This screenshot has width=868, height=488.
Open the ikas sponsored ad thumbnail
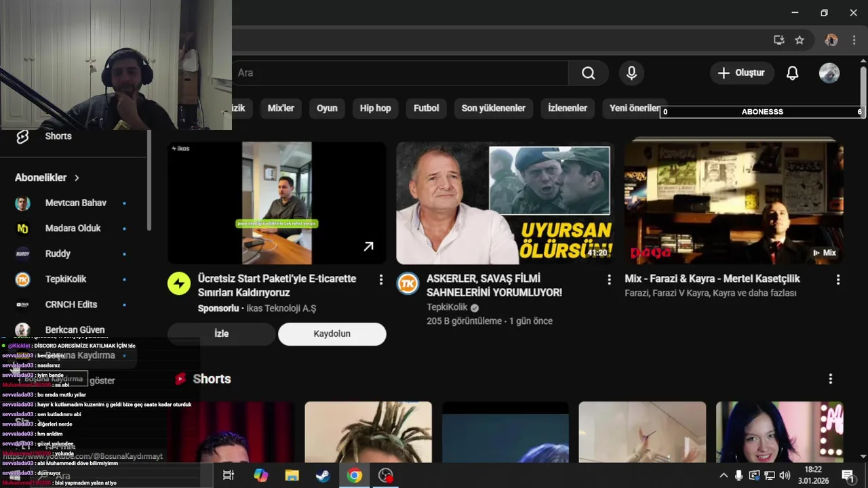(277, 203)
